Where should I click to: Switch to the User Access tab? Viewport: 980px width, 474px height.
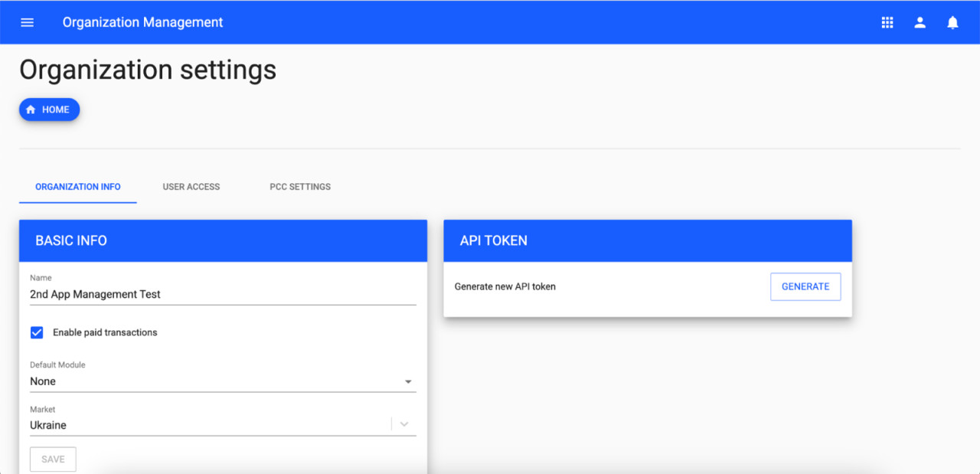pyautogui.click(x=191, y=187)
